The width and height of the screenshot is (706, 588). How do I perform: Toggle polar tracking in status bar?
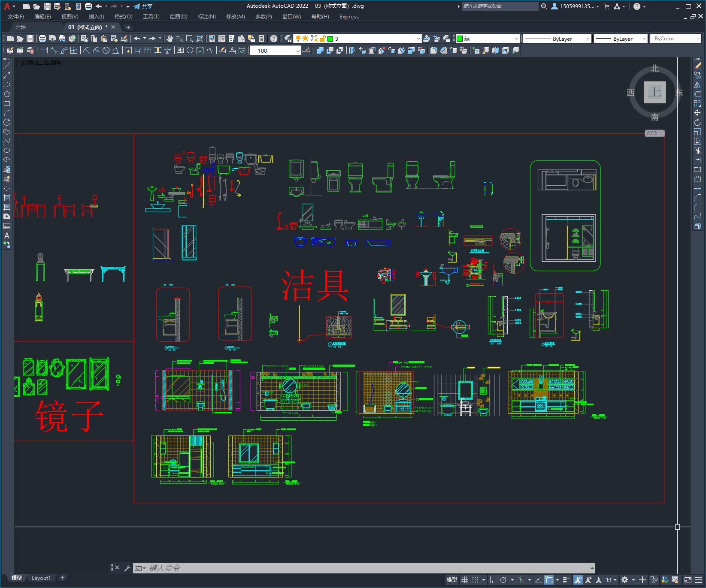coord(504,580)
